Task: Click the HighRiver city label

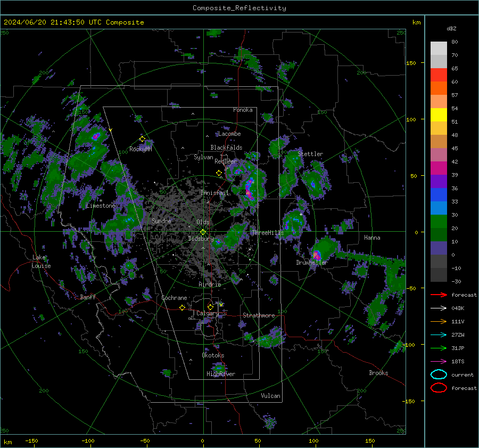Action: point(221,374)
